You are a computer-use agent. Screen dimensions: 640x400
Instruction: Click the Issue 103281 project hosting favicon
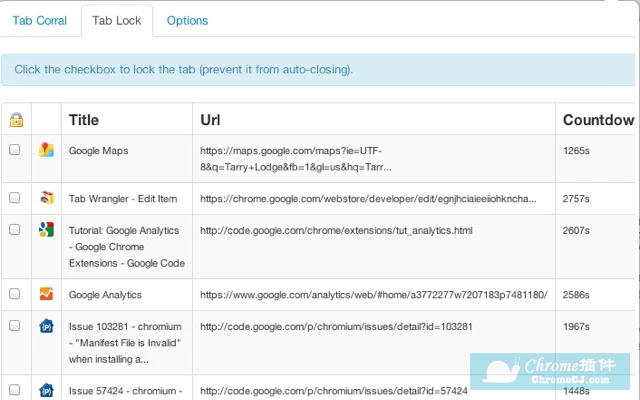coord(47,326)
